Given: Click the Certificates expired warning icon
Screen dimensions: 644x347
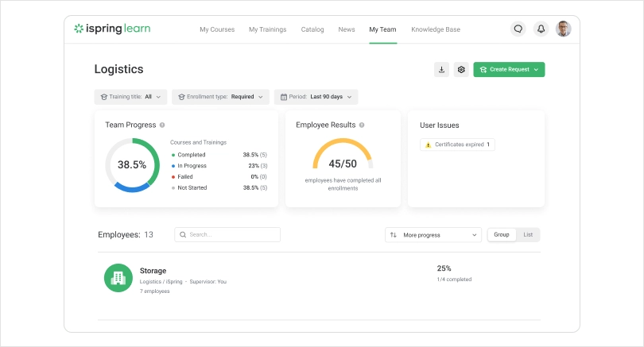Looking at the screenshot, I should pyautogui.click(x=428, y=145).
